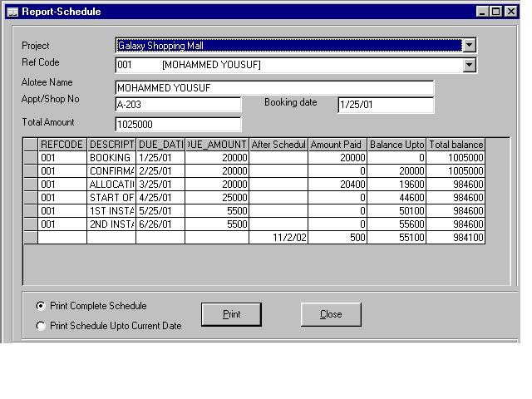Click the Amount Paid column header
Viewport: 532px width, 399px height.
click(337, 145)
